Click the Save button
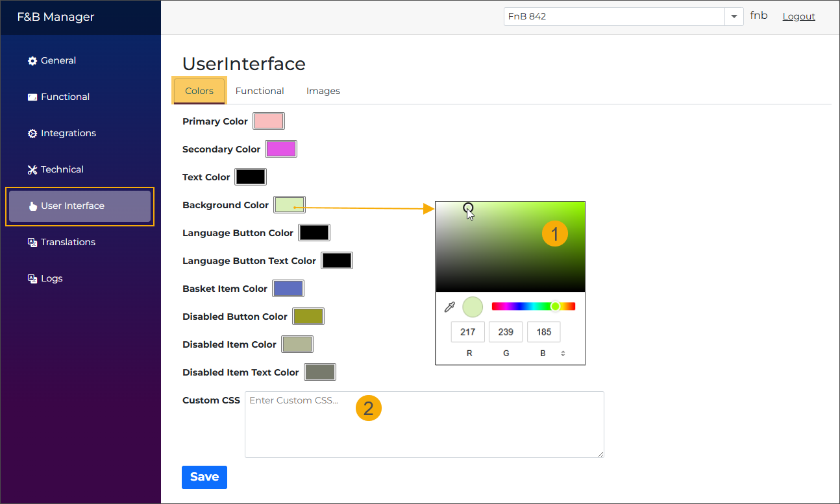 pyautogui.click(x=204, y=477)
